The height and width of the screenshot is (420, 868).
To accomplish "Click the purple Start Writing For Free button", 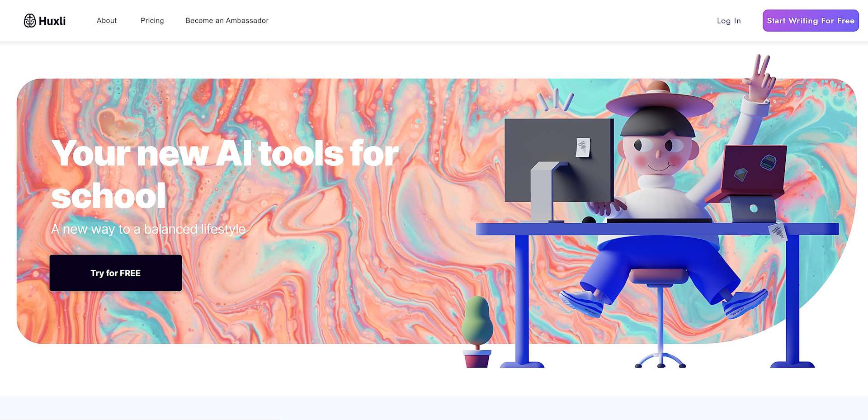I will pyautogui.click(x=810, y=20).
